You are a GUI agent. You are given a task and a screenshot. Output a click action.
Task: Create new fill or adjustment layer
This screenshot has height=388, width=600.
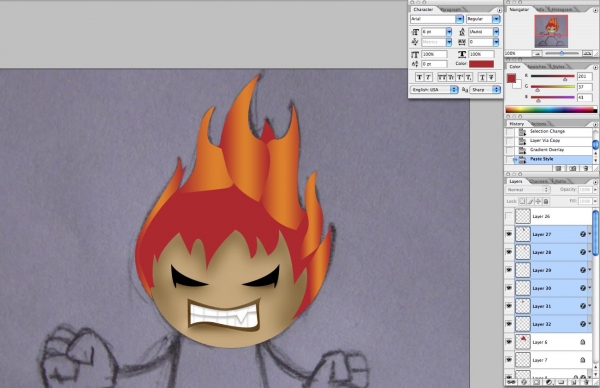(549, 382)
